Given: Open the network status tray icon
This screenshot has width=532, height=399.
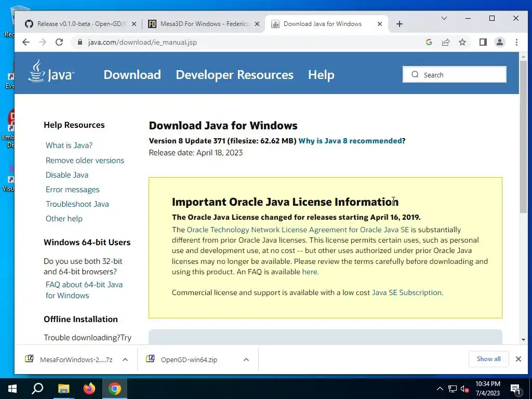Looking at the screenshot, I should pos(453,389).
